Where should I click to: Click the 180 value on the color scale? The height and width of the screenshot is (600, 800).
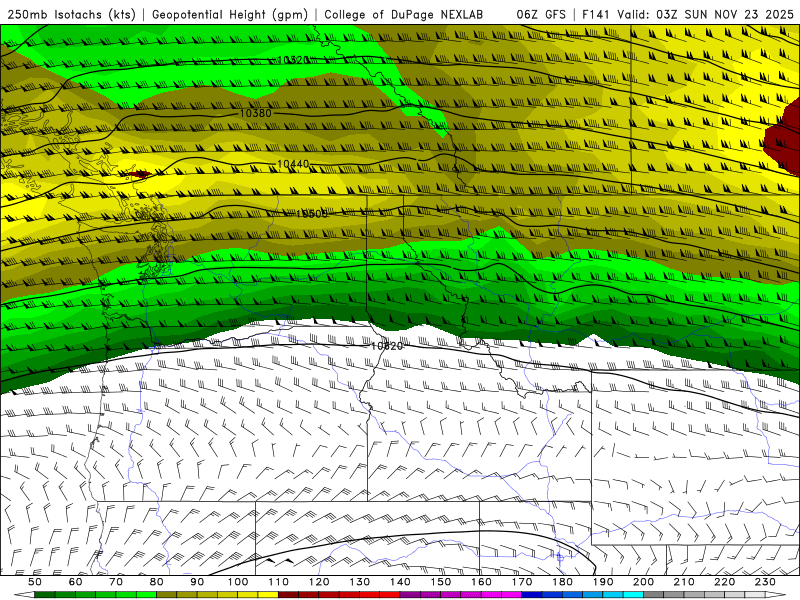point(563,582)
